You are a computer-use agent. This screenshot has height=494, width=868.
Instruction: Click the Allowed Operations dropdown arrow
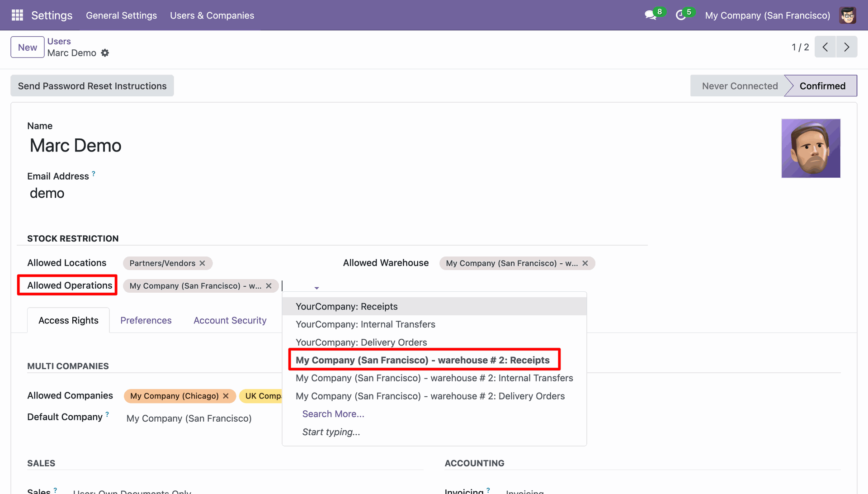coord(316,288)
